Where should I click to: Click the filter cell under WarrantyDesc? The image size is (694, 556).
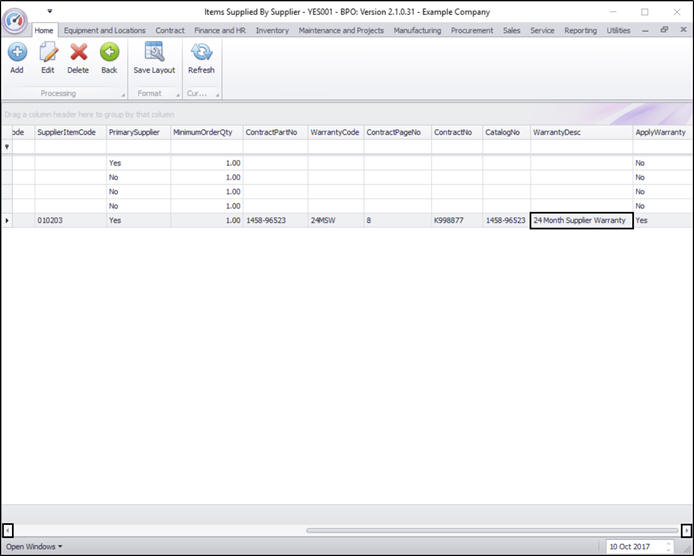pyautogui.click(x=582, y=147)
